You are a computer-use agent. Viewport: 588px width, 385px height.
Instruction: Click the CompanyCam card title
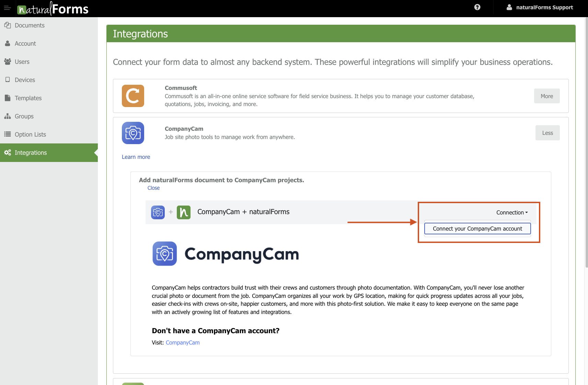(184, 129)
